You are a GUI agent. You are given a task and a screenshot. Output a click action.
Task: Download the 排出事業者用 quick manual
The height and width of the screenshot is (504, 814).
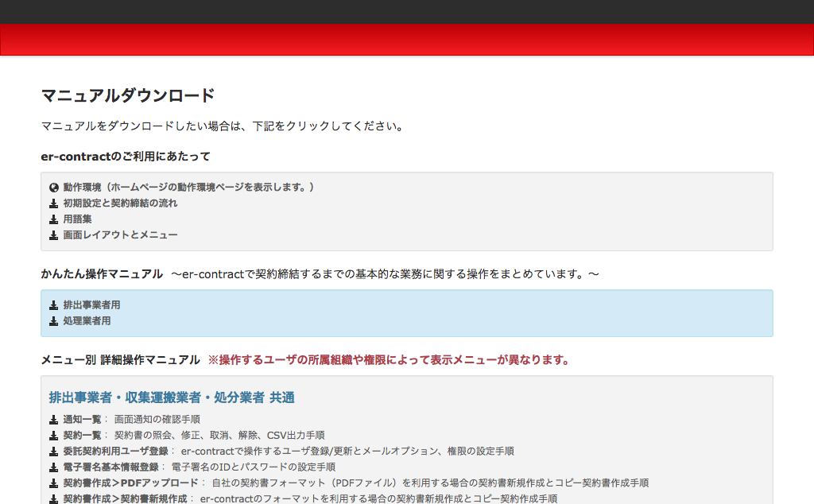tap(91, 305)
